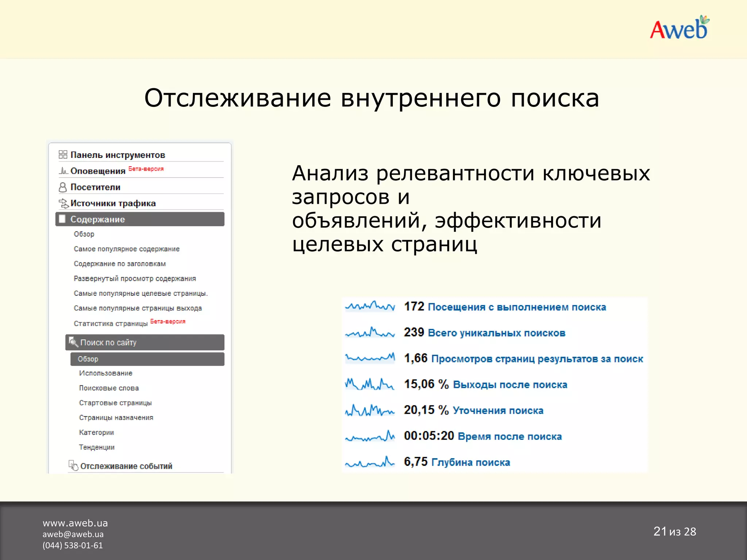Open Оповещения section
The height and width of the screenshot is (560, 747).
(x=98, y=171)
